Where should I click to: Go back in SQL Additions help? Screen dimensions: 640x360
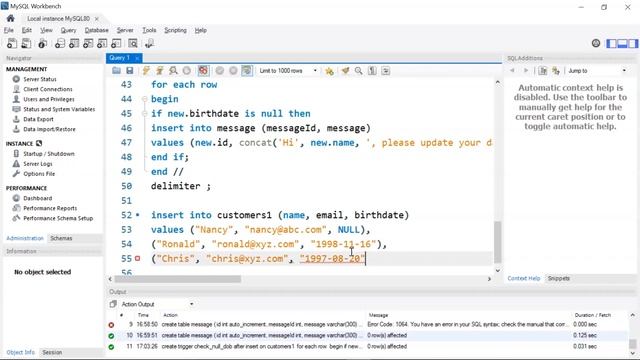click(x=512, y=71)
